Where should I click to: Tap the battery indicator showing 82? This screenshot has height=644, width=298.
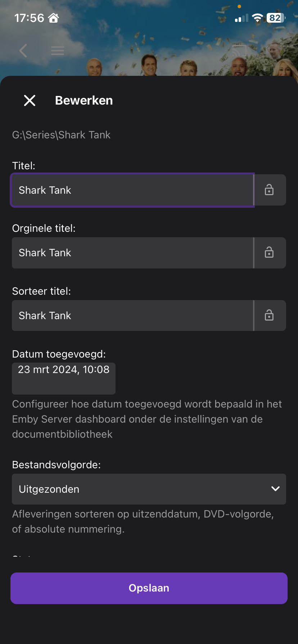(x=275, y=18)
